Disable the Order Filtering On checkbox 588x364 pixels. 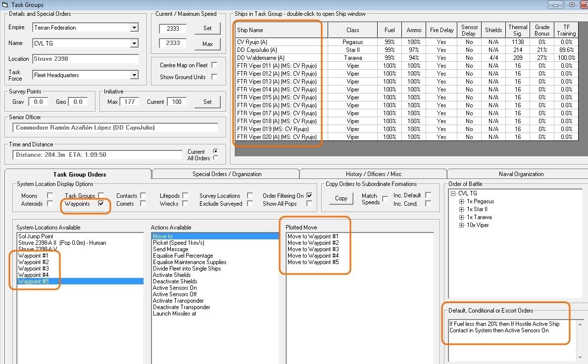point(309,195)
